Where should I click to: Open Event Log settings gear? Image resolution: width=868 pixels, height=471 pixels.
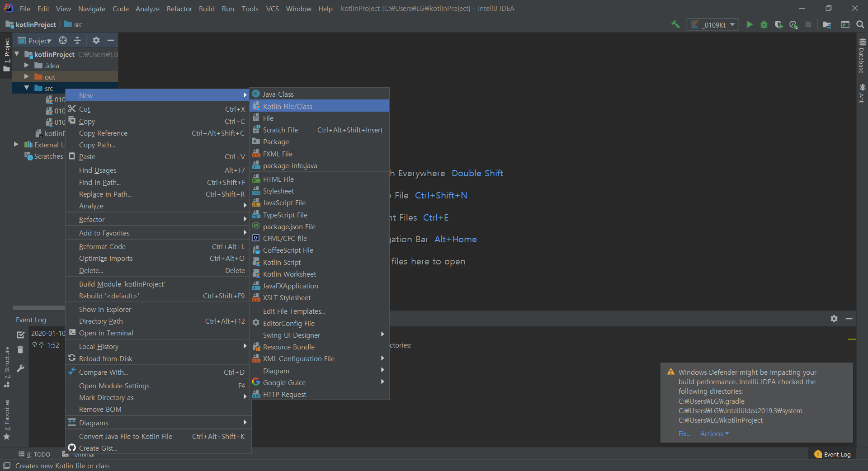point(834,319)
